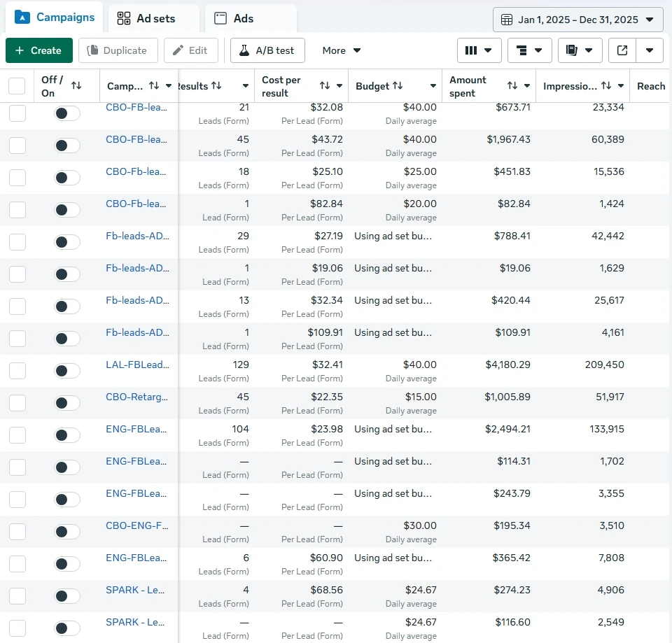Sort by Cost per result arrows
Viewport: 672px width, 643px height.
(325, 85)
